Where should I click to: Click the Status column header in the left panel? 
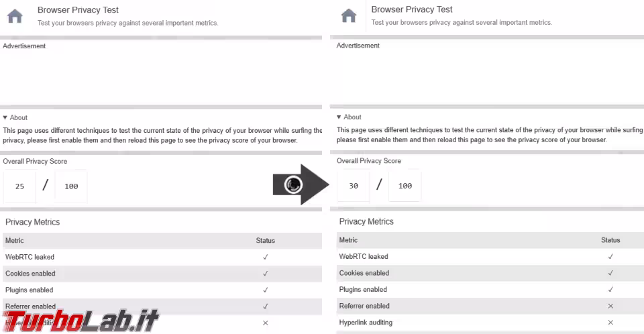(266, 241)
